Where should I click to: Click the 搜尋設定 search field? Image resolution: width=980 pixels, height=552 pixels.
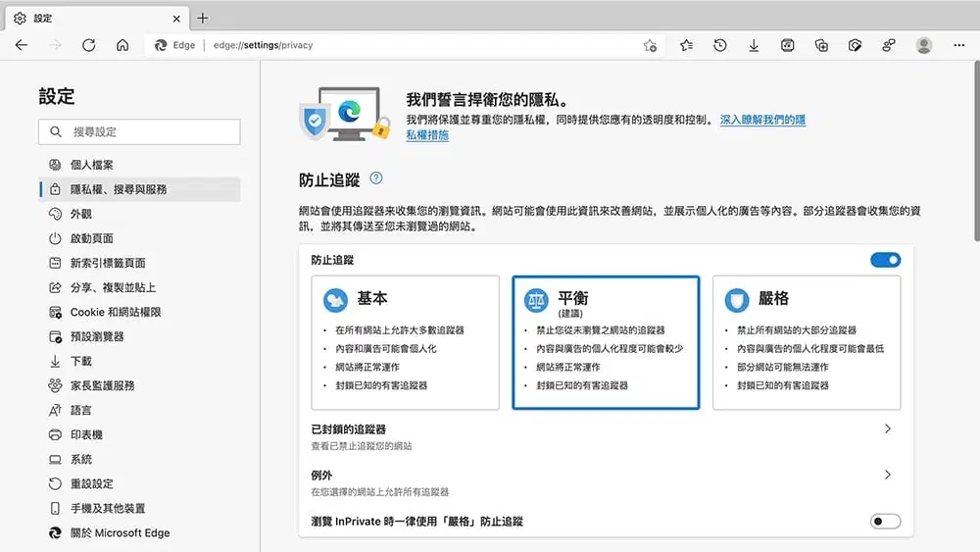(139, 132)
